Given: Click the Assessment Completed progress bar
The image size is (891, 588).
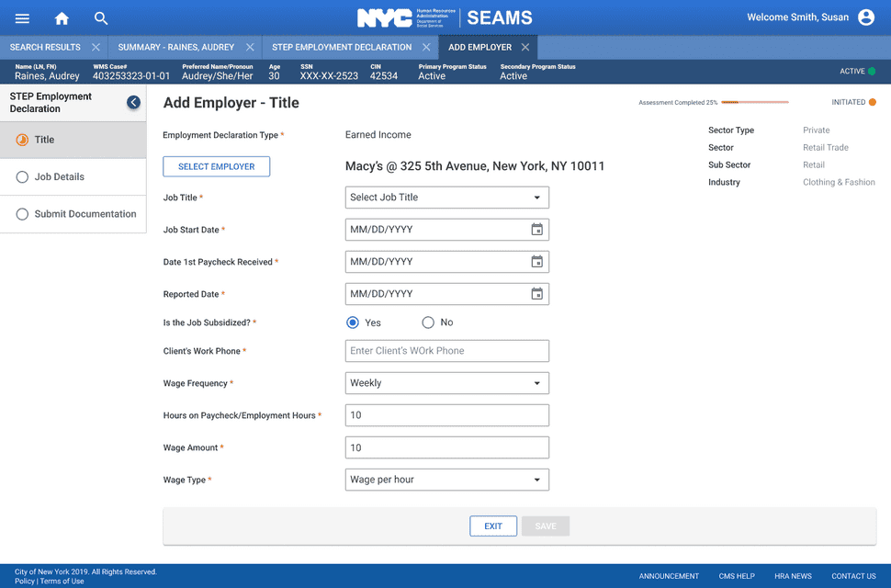Looking at the screenshot, I should (x=753, y=103).
